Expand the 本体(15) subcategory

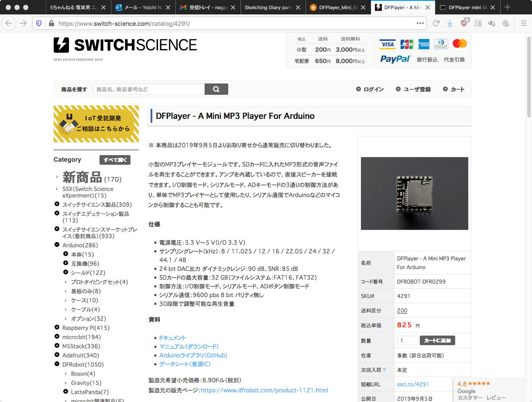[x=65, y=254]
